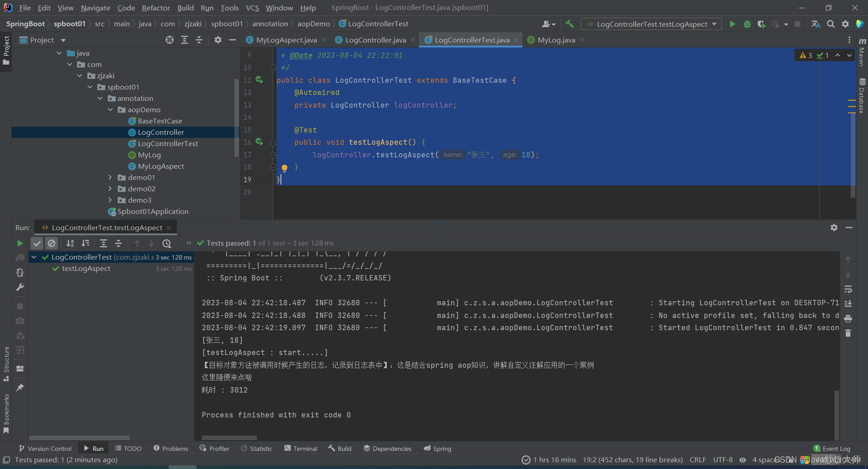Build project with the hammer icon

[x=569, y=24]
